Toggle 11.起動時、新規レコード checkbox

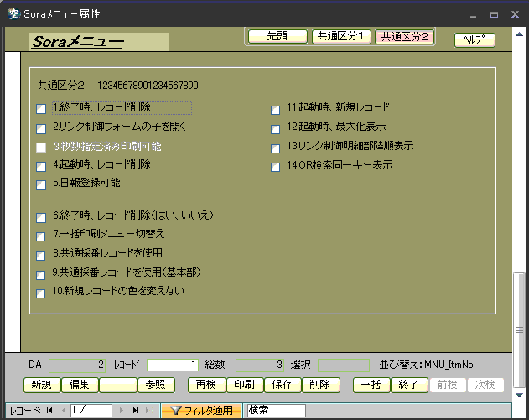tap(275, 109)
